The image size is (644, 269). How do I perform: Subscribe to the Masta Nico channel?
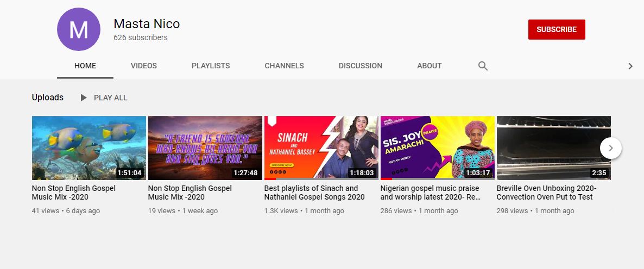557,29
